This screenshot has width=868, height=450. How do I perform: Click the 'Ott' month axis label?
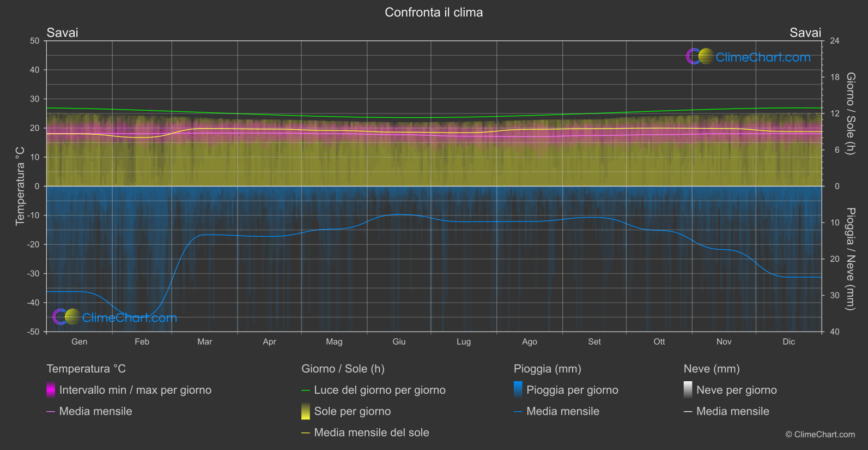[659, 341]
